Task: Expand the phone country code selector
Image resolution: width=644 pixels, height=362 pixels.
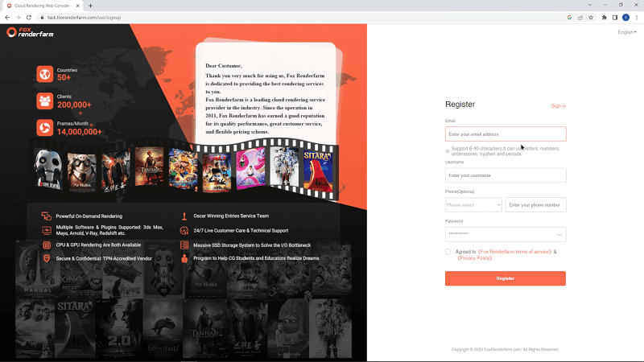Action: [x=473, y=205]
